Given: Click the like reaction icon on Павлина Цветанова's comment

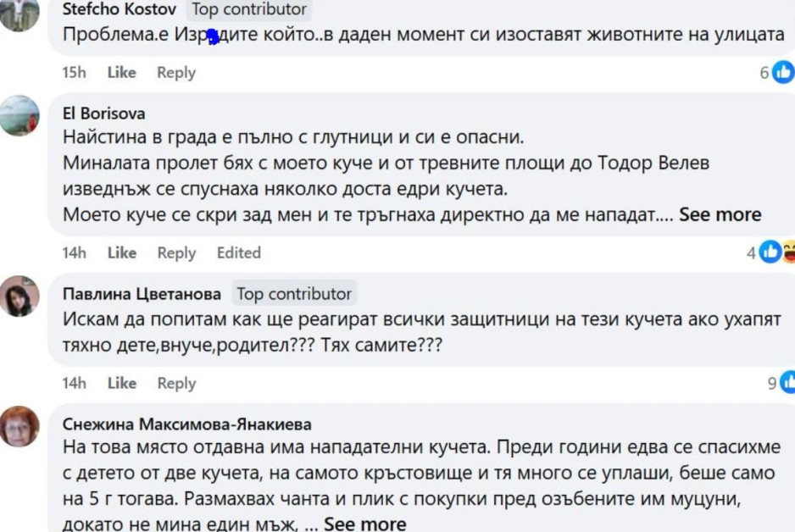Looking at the screenshot, I should pos(787,383).
